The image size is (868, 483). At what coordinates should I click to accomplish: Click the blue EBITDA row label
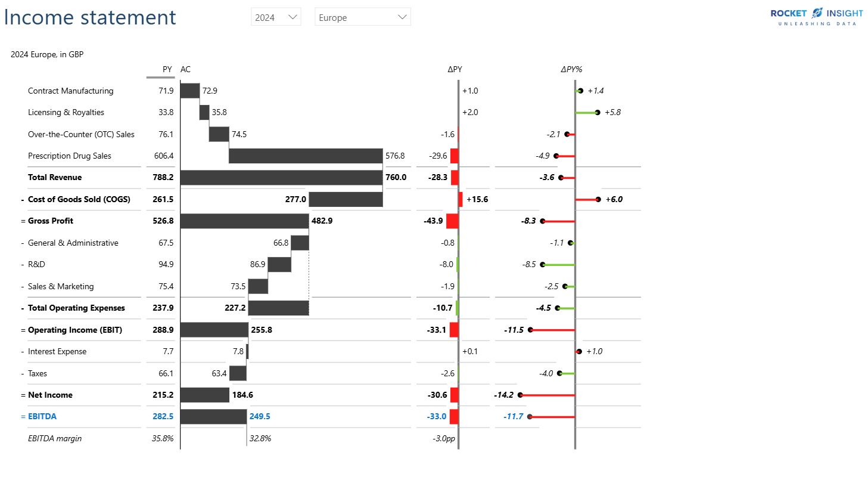(x=43, y=416)
